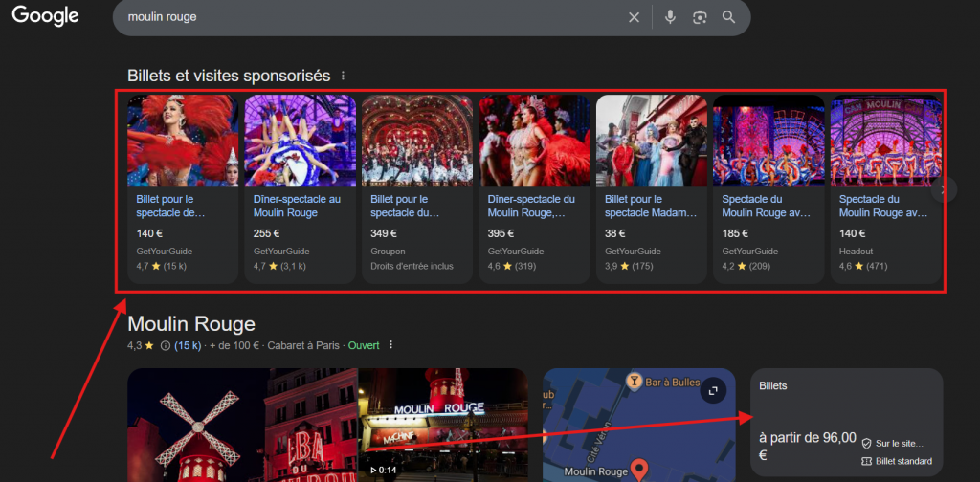Open the Google logo homepage
Screen dimensions: 980x482
coord(45,16)
